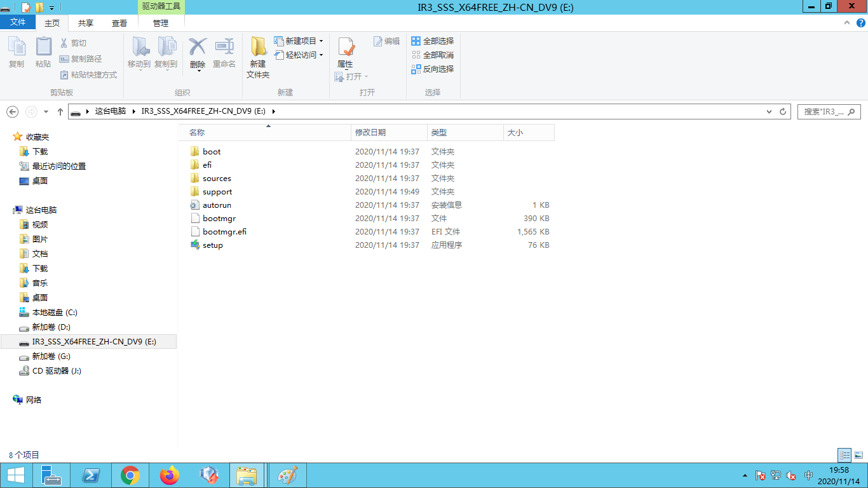This screenshot has height=488, width=868.
Task: Refresh the current folder view
Action: tap(783, 111)
